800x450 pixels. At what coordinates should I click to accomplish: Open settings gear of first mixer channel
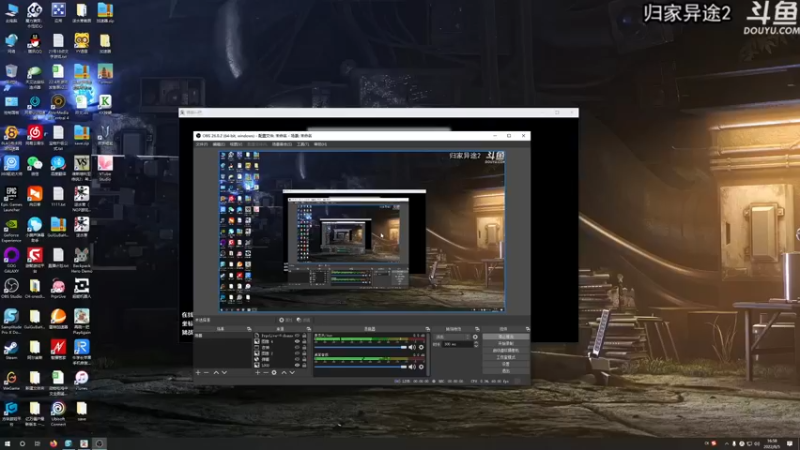[421, 347]
